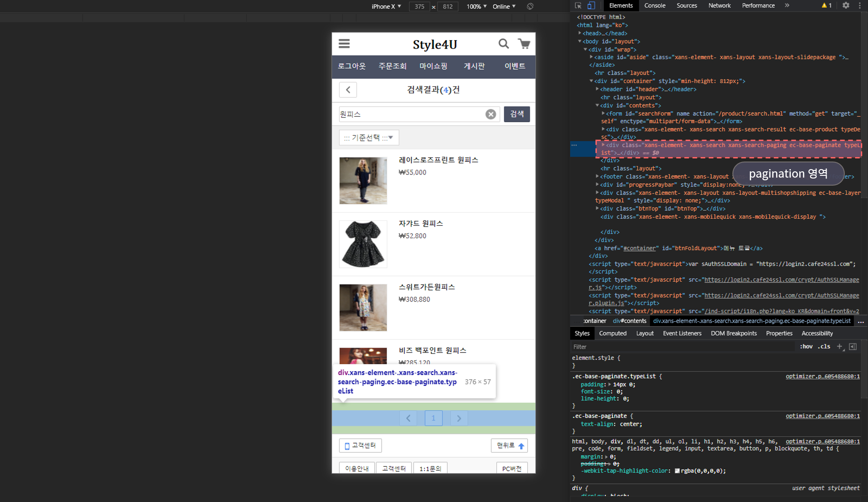Click the #container href link
The height and width of the screenshot is (502, 868).
tap(639, 248)
